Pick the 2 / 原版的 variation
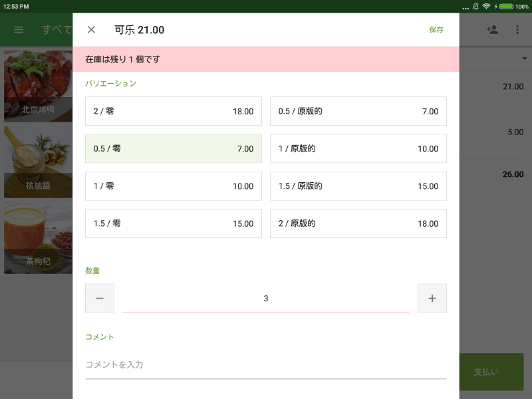The image size is (532, 399). coord(358,223)
